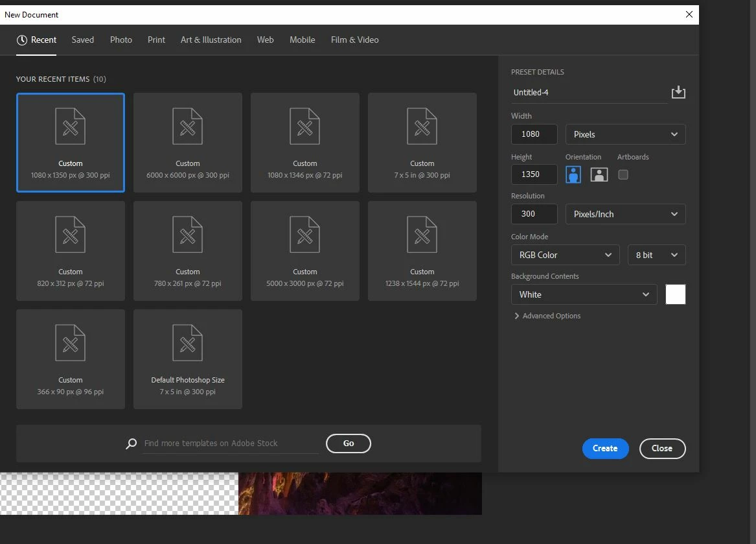
Task: Enable the Artboards checkbox
Action: point(623,174)
